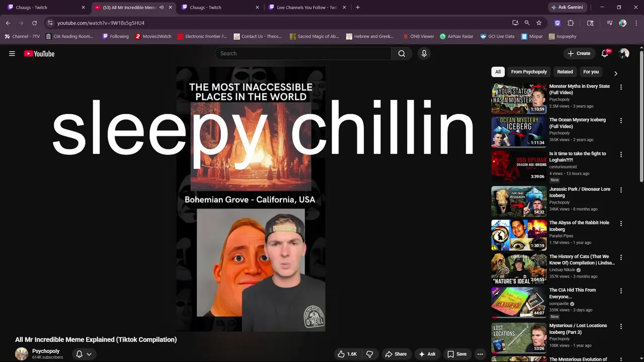
Task: Open options menu for Ocean Mystery Iceberg video
Action: click(x=621, y=121)
